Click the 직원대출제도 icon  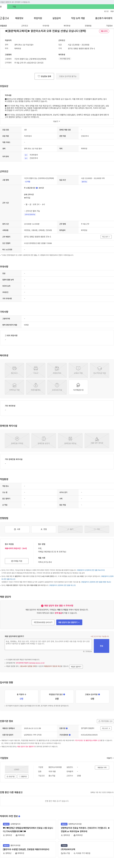[x=36, y=387]
